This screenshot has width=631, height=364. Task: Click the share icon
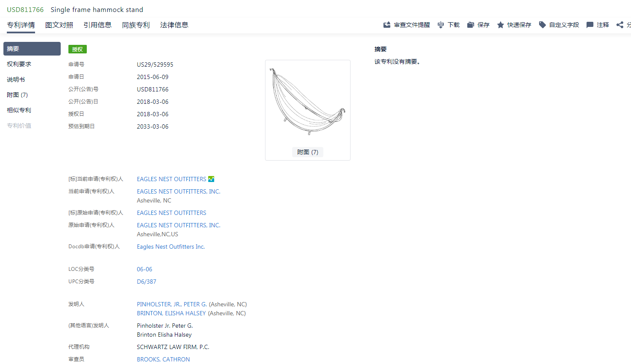coord(620,25)
